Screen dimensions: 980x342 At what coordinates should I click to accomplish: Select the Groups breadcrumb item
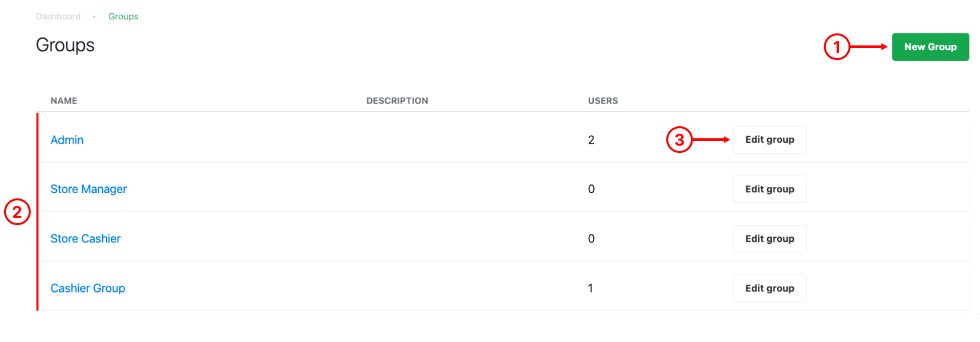[x=124, y=16]
